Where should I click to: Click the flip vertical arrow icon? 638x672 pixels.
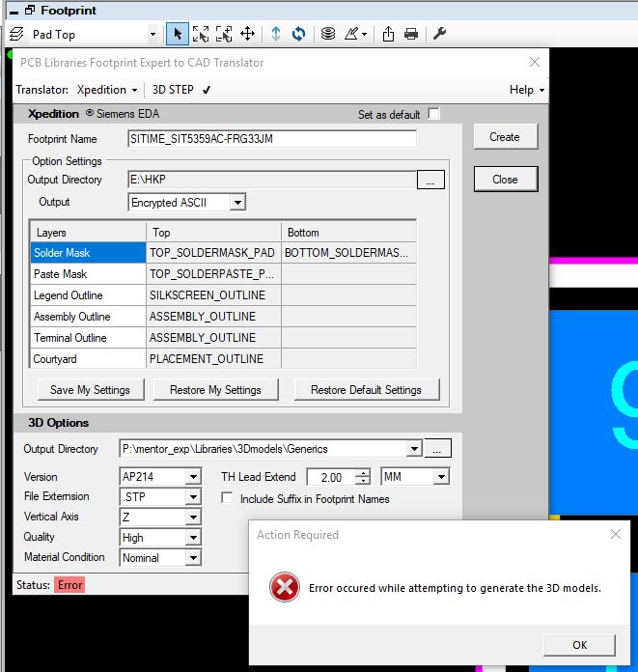point(276,34)
